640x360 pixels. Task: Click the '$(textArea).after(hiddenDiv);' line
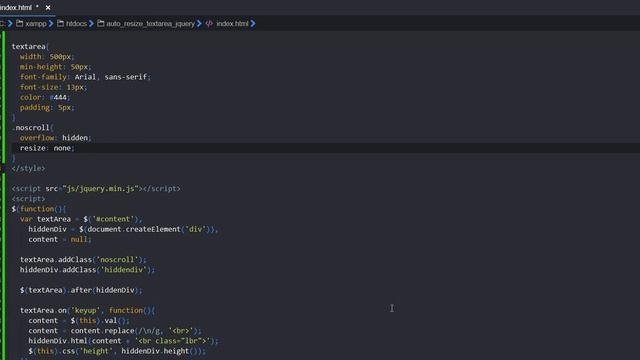click(81, 290)
